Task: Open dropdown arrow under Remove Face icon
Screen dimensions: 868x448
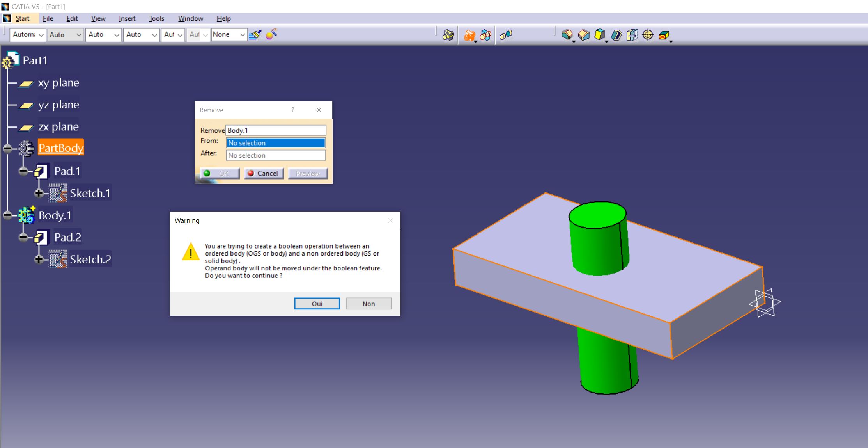Action: click(671, 41)
